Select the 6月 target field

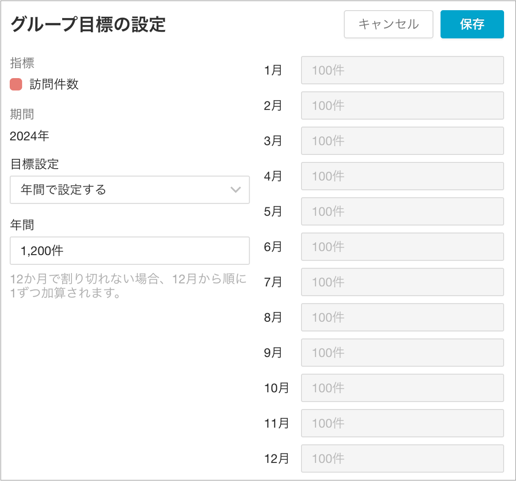[x=402, y=247]
